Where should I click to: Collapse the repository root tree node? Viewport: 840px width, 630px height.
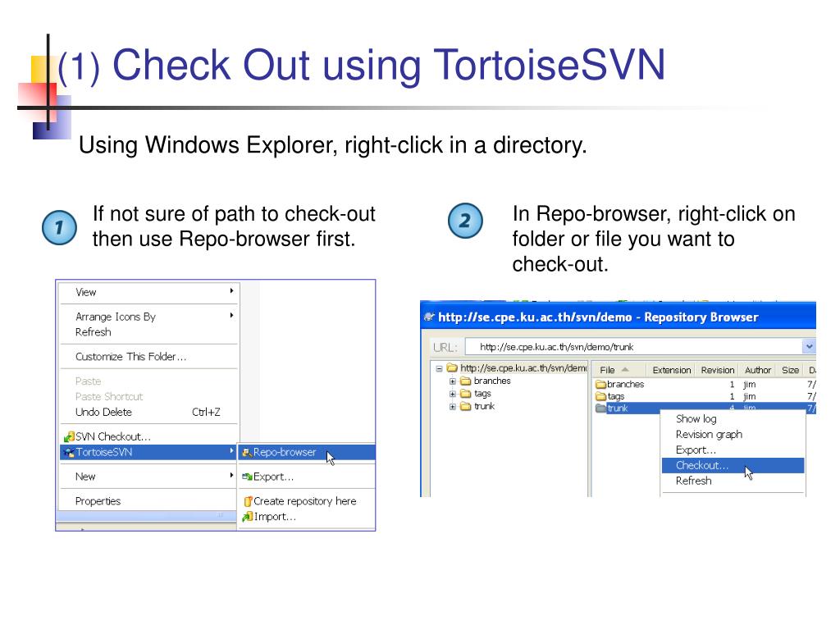(x=440, y=368)
